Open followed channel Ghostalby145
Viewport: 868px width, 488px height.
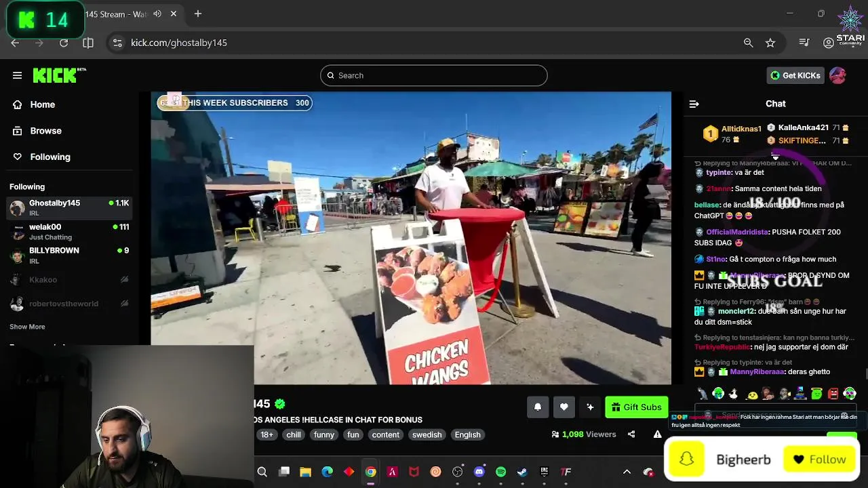(x=69, y=207)
